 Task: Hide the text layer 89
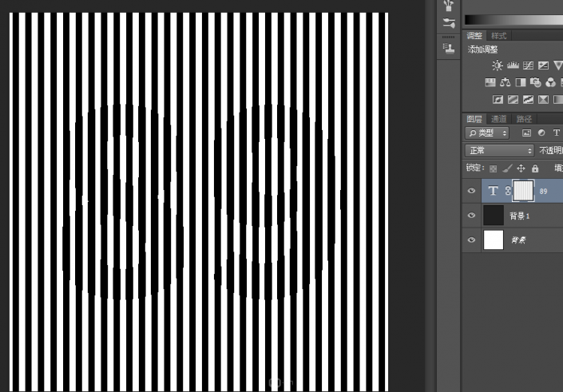coord(471,191)
